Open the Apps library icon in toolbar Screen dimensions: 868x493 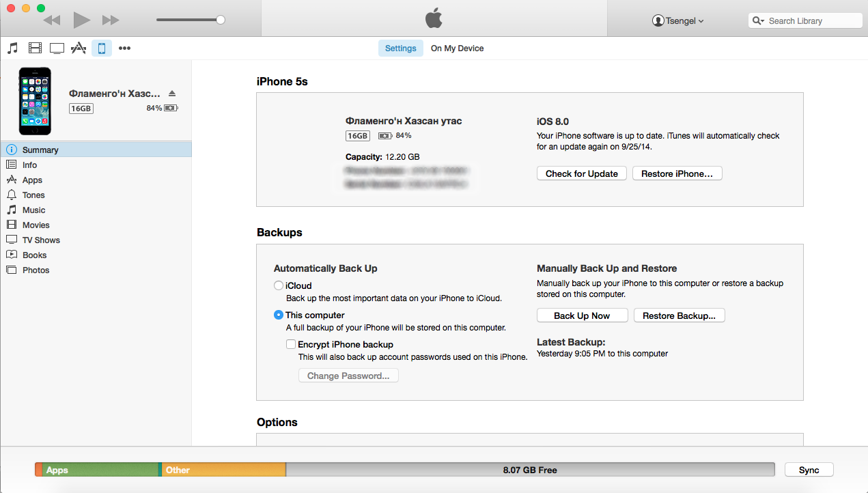pyautogui.click(x=79, y=48)
